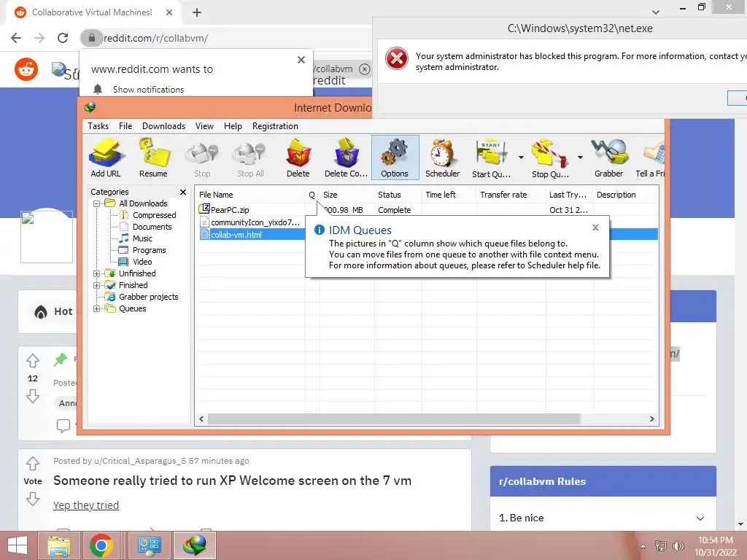Screen dimensions: 747x560
Task: Click the Stop toolbar icon
Action: (x=202, y=157)
